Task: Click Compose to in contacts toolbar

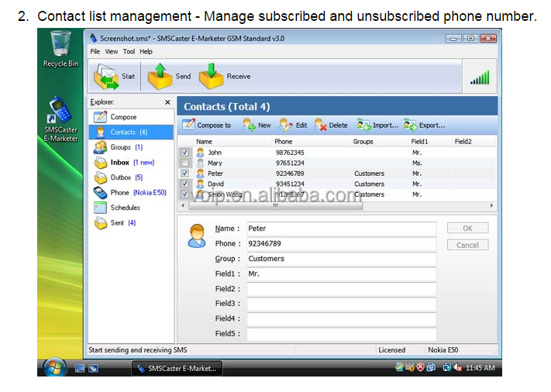Action: coord(207,125)
